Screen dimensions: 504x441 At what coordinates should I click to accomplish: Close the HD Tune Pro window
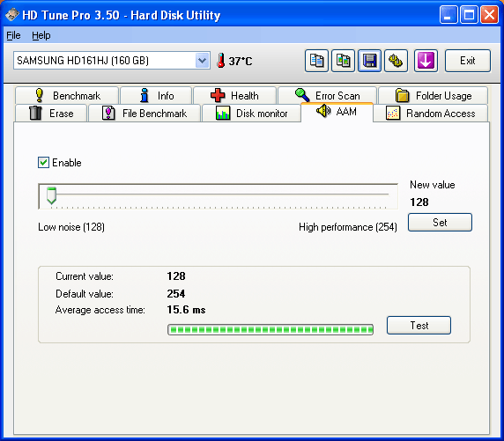pyautogui.click(x=489, y=15)
